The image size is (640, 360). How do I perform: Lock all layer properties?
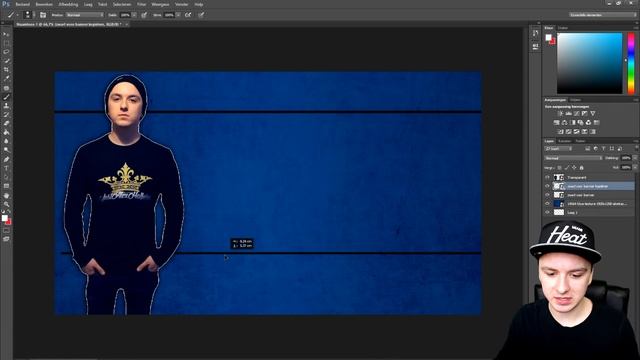tap(582, 167)
